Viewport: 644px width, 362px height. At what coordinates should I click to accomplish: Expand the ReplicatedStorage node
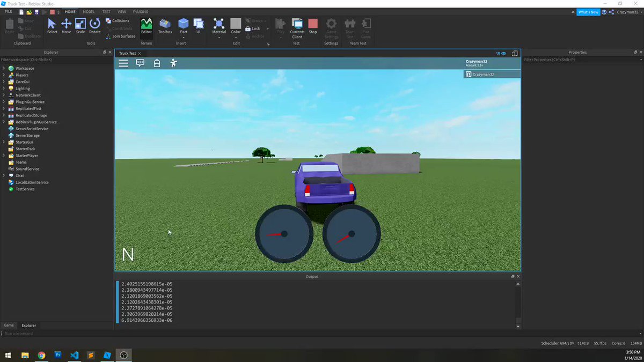pyautogui.click(x=4, y=115)
